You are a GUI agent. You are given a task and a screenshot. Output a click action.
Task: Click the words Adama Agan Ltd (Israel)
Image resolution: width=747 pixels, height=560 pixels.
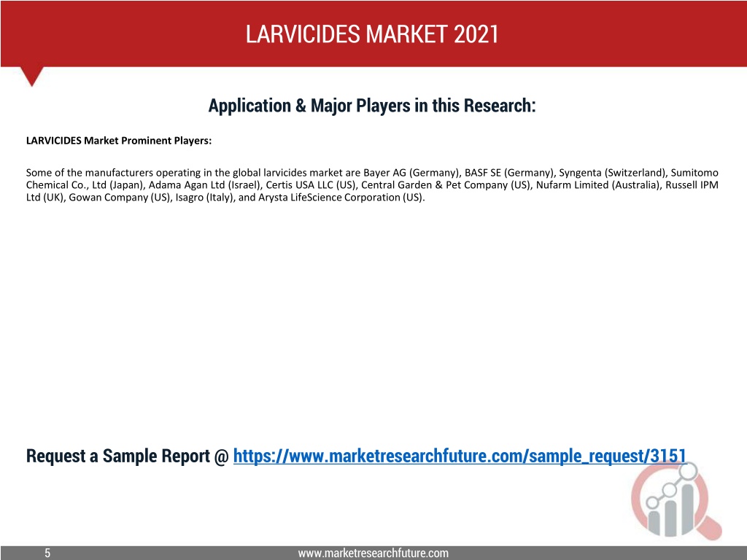click(205, 184)
